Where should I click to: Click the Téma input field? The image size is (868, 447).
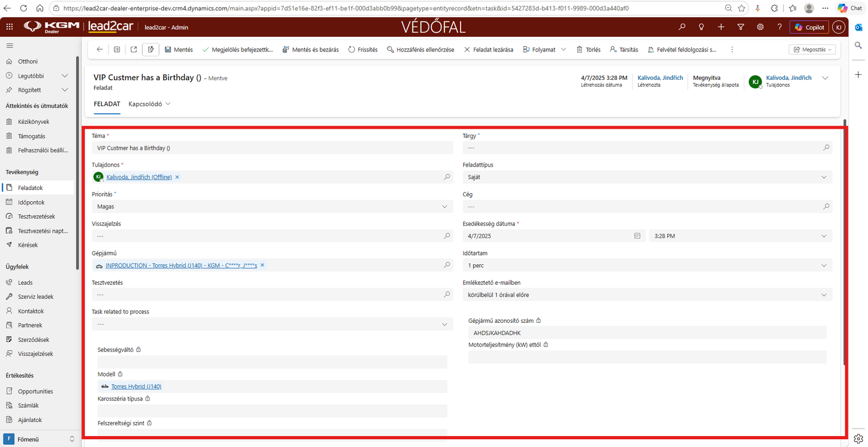[272, 148]
